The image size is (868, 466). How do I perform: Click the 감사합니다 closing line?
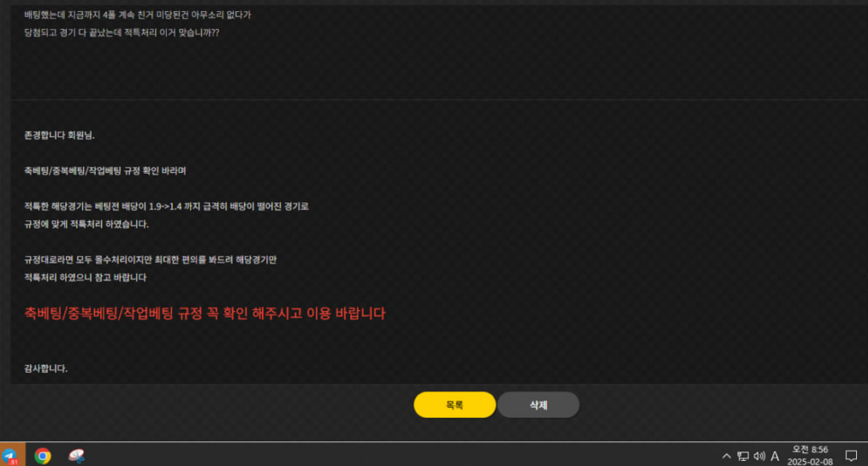(x=46, y=368)
